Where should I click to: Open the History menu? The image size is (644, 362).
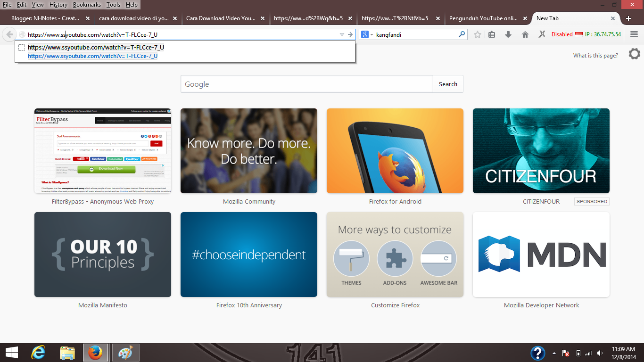[58, 5]
